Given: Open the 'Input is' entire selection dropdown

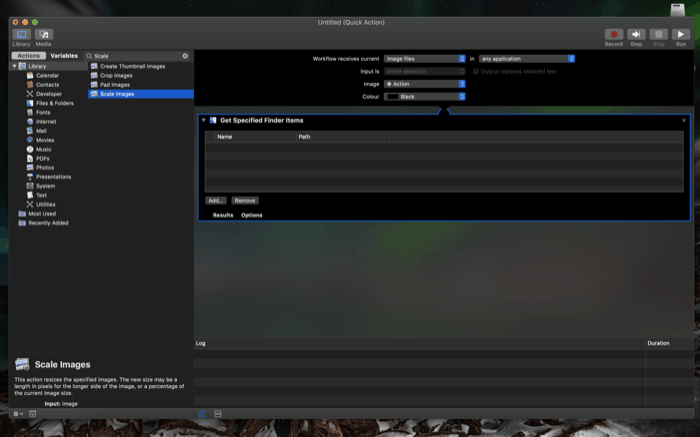Looking at the screenshot, I should tap(424, 71).
